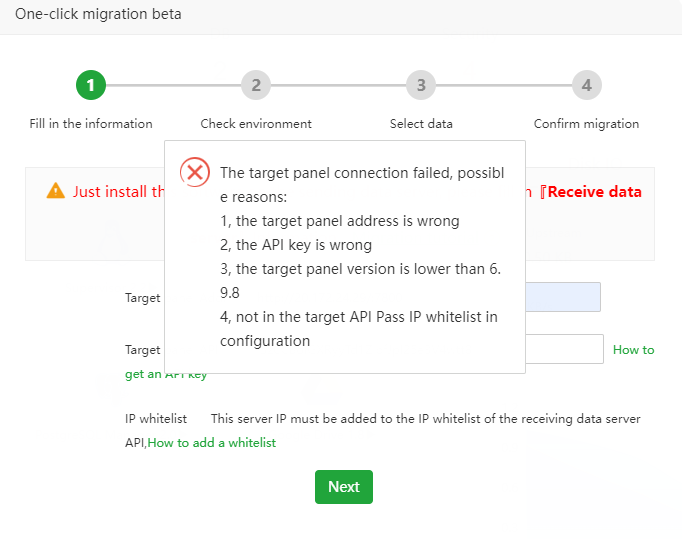Image resolution: width=682 pixels, height=539 pixels.
Task: Open the 'How to get an API key' link
Action: pyautogui.click(x=633, y=350)
